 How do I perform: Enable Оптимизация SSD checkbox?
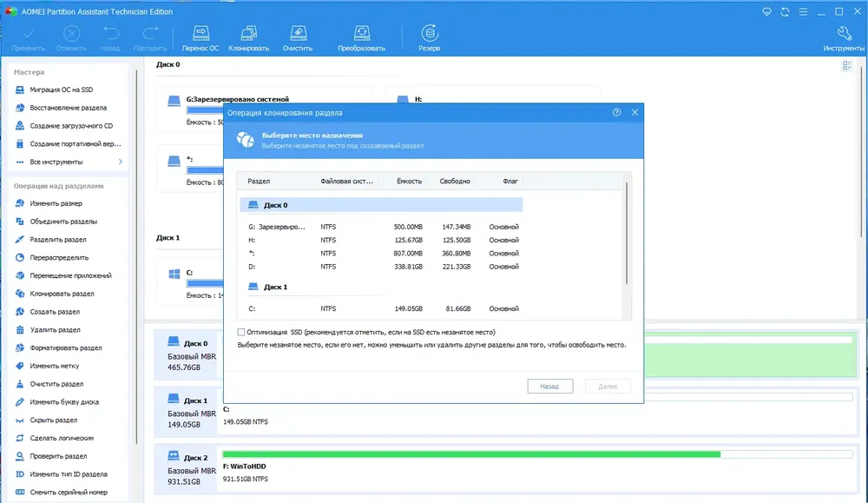coord(240,333)
